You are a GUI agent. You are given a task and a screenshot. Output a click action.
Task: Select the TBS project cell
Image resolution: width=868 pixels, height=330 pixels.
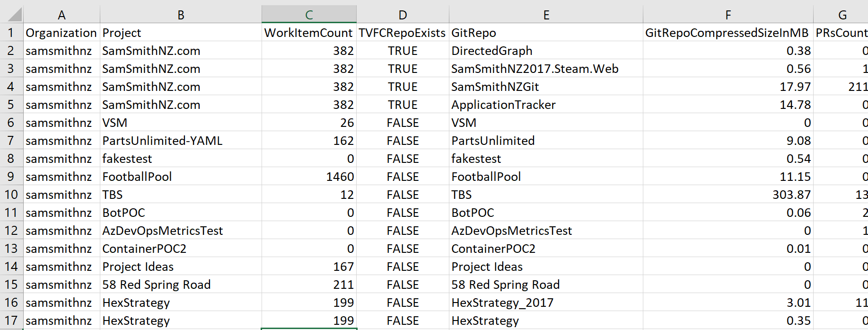click(181, 195)
